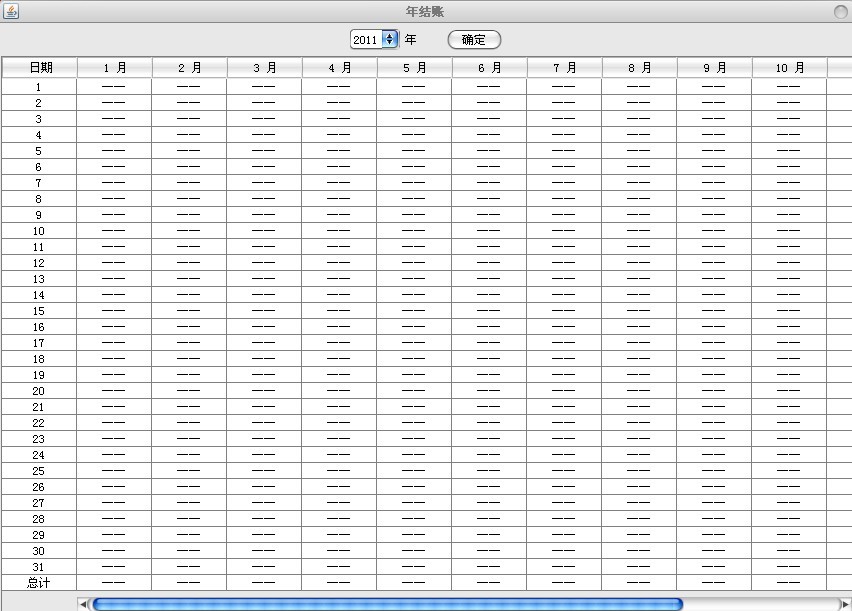Select the 8 月 column header
Screen dimensions: 852x611
coord(640,67)
